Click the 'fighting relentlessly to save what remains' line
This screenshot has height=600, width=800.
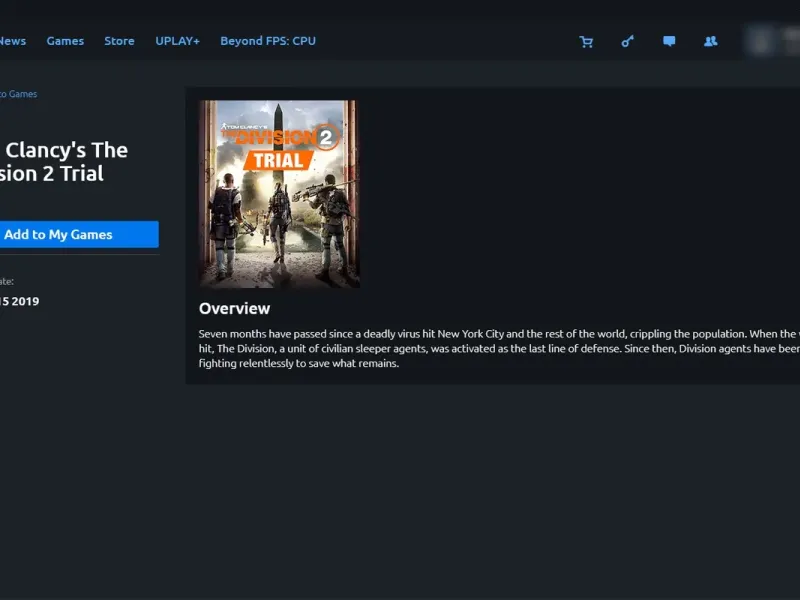pos(299,363)
